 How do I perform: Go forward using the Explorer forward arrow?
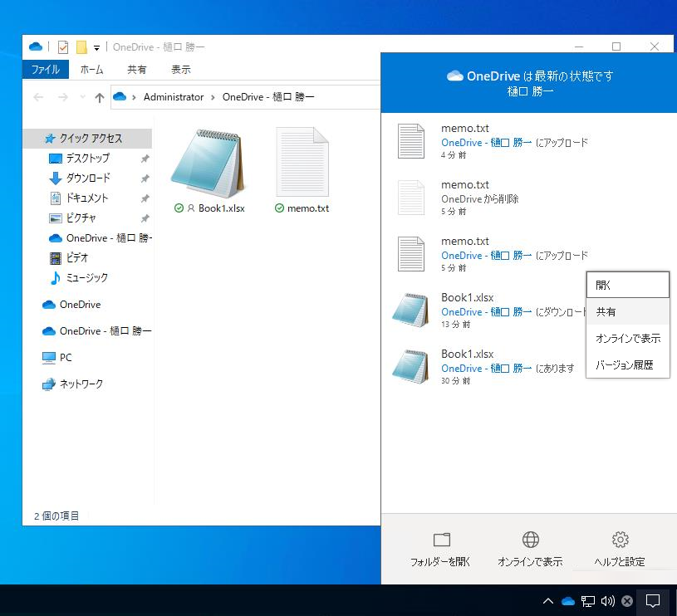(63, 97)
